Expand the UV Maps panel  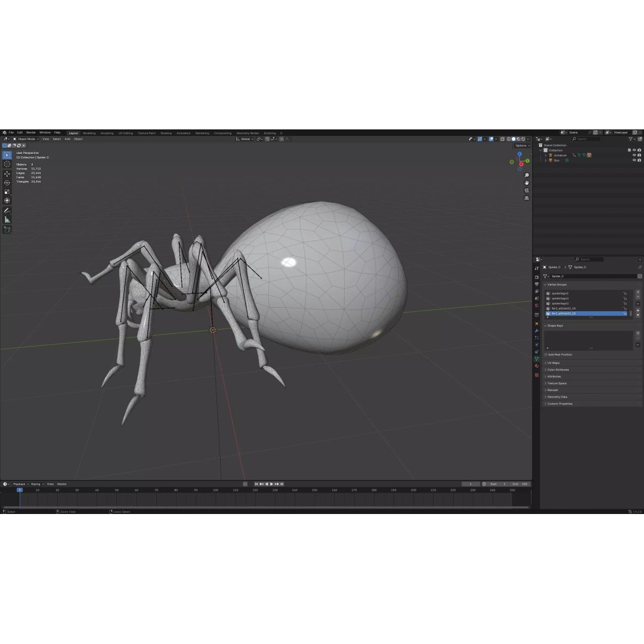coord(552,363)
